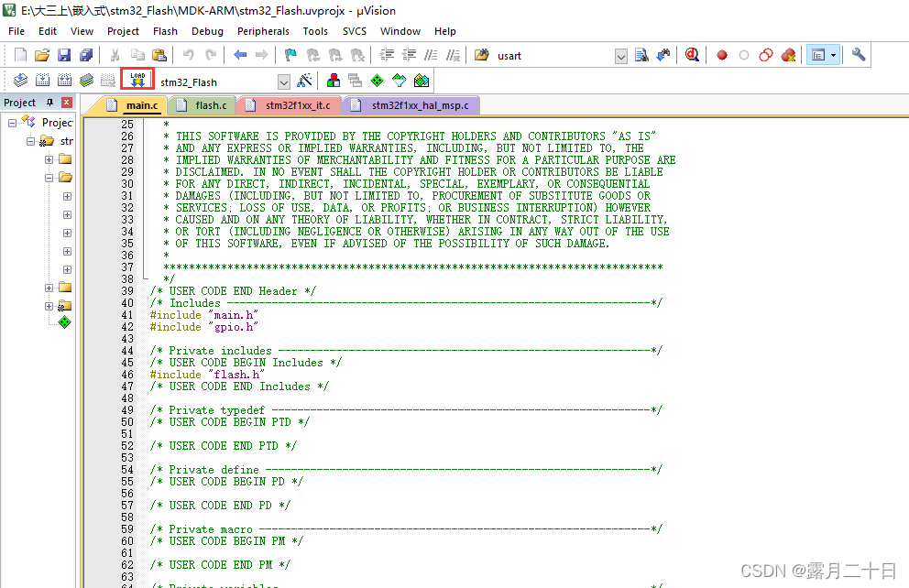Open a file using the Open folder icon

42,55
